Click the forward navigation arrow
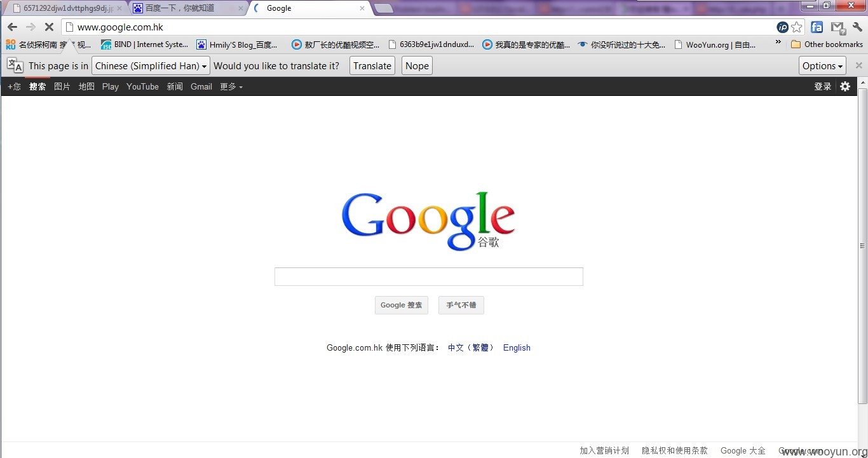This screenshot has height=458, width=868. point(31,27)
